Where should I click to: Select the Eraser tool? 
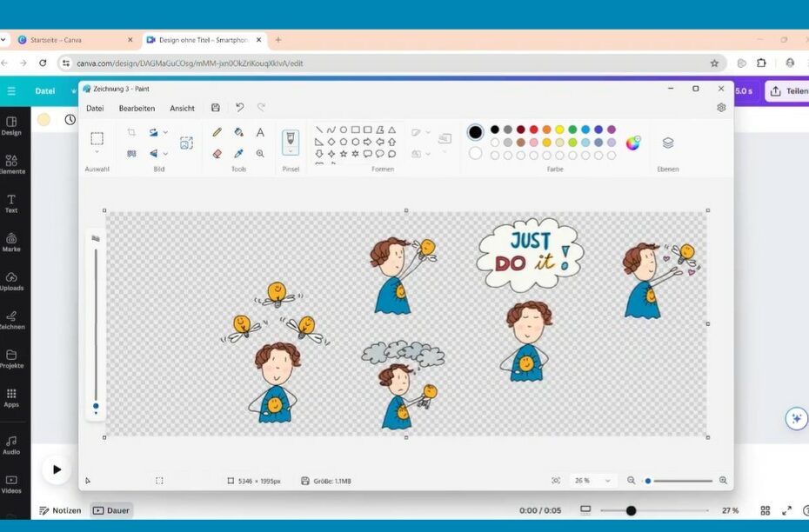[217, 153]
